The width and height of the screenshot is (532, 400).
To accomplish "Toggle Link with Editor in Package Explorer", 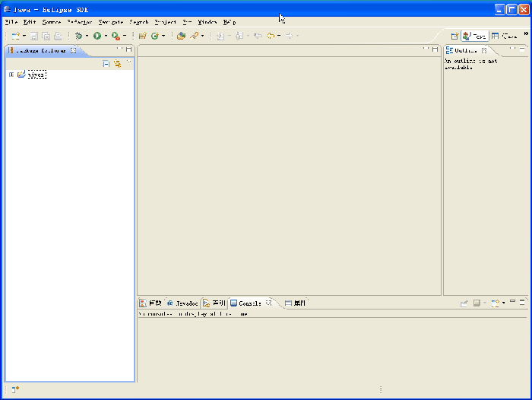I will (x=117, y=64).
